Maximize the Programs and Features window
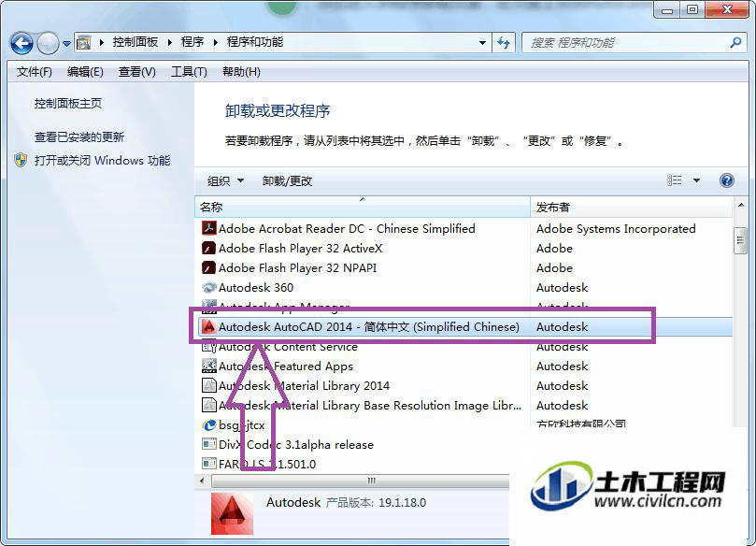 (x=692, y=9)
